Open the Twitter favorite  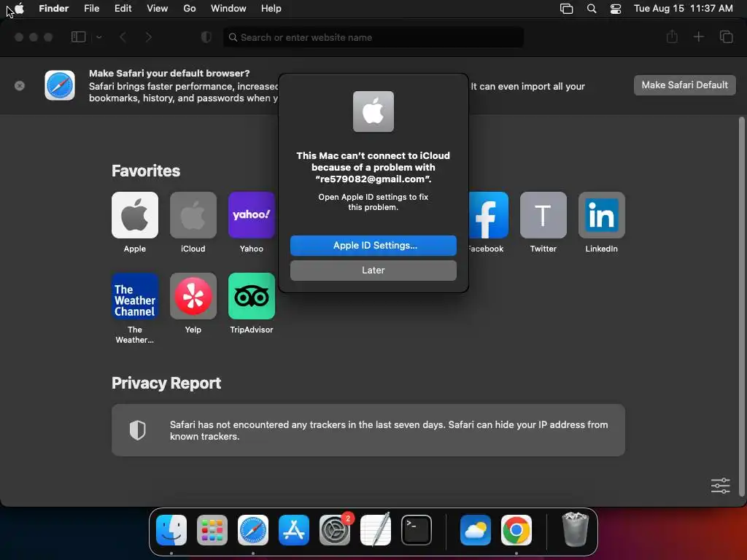click(x=543, y=215)
